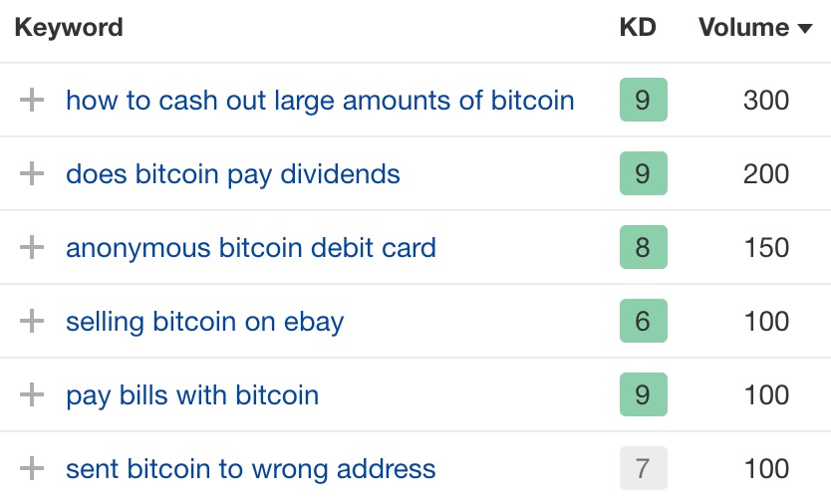Screen dimensions: 831x504
Task: Open the 'sent bitcoin to wrong address' keyword
Action: (251, 468)
